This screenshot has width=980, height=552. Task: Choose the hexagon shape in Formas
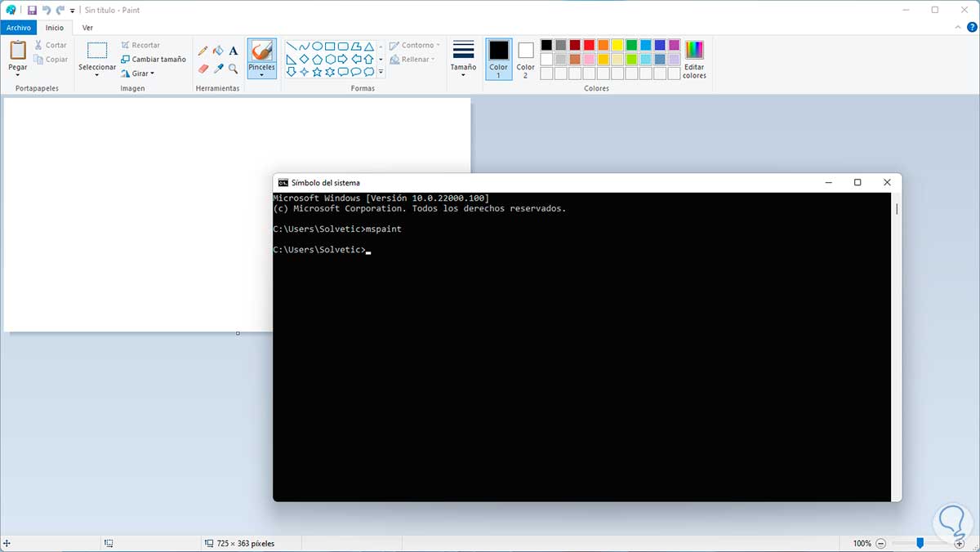pos(330,59)
